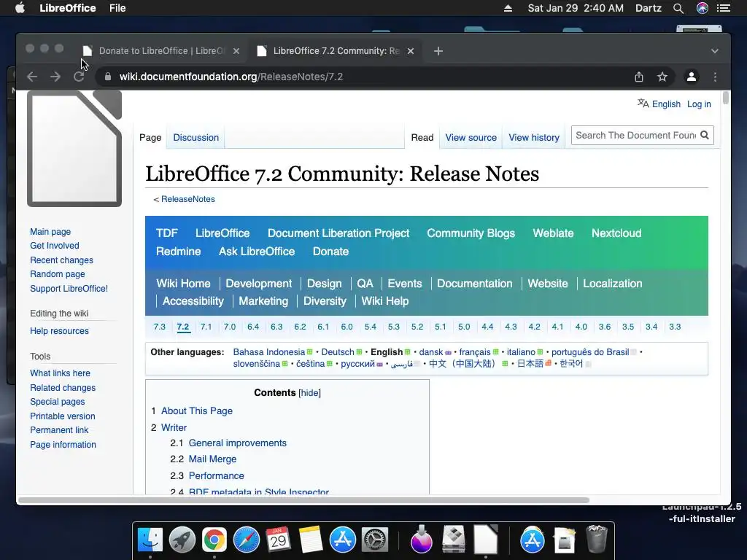Go to version 7.3 release notes
This screenshot has height=560, width=747.
(x=159, y=327)
